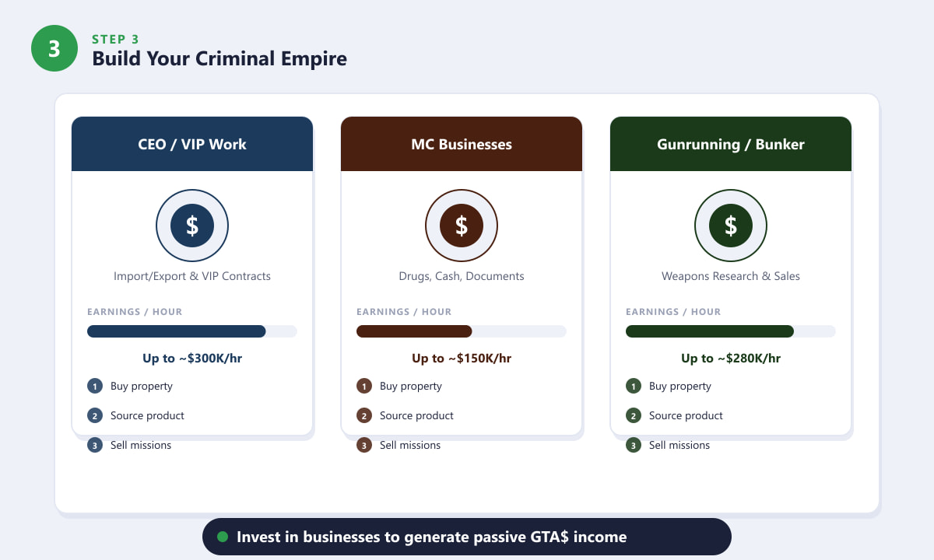Click 'Import/Export & VIP Contracts' text
The height and width of the screenshot is (560, 934).
[x=192, y=276]
